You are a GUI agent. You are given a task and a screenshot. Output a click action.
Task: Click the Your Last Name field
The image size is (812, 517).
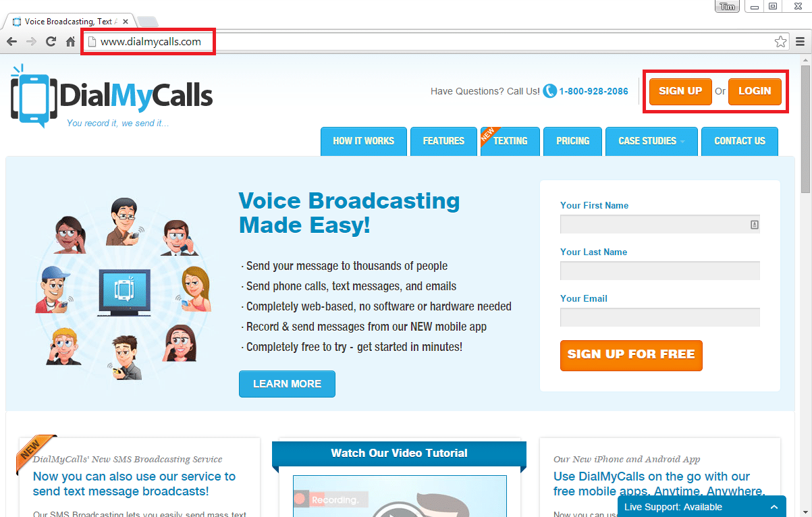pos(660,271)
